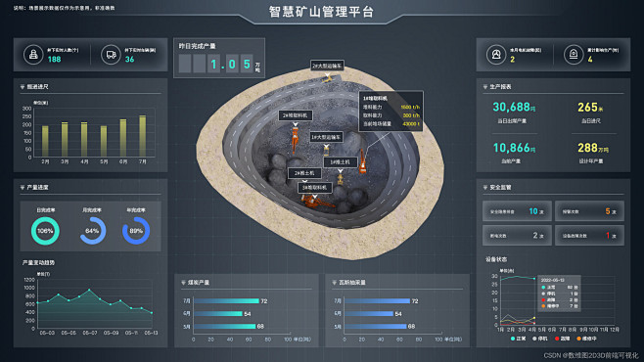Click the monthly motor fault icon
The height and width of the screenshot is (362, 644).
pyautogui.click(x=496, y=55)
